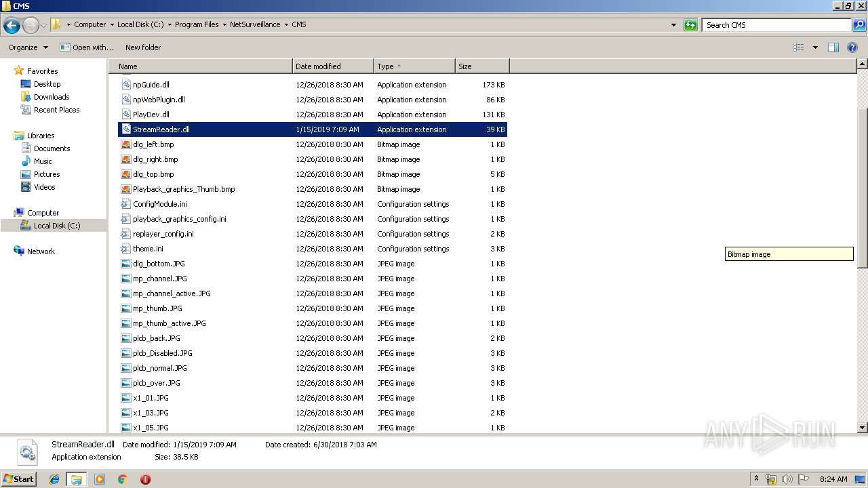
Task: Open the Music library
Action: point(43,161)
